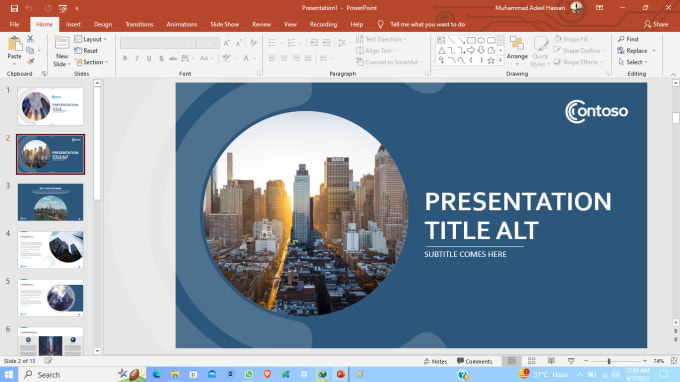Image resolution: width=680 pixels, height=382 pixels.
Task: Click the Save icon in the title bar
Action: point(14,8)
